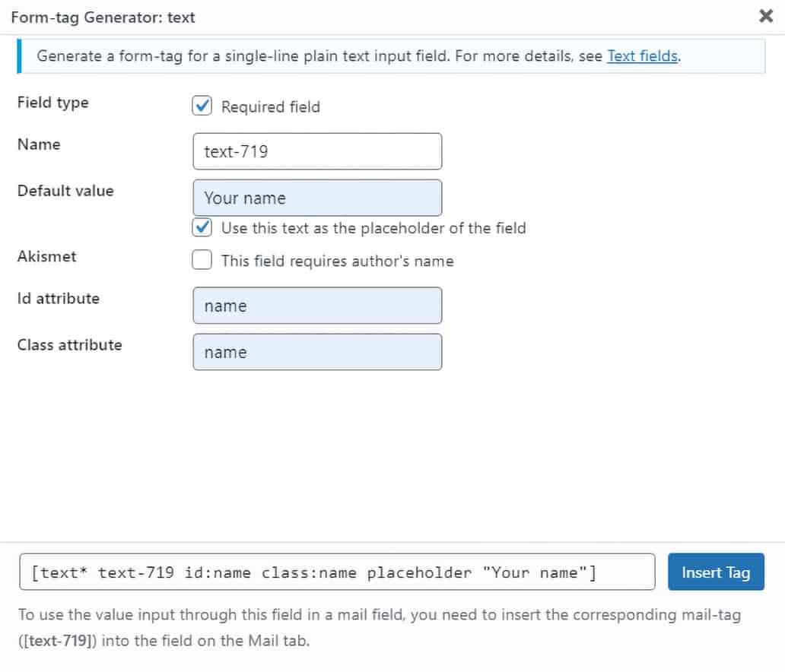Click the "Id attribute" label

[58, 299]
